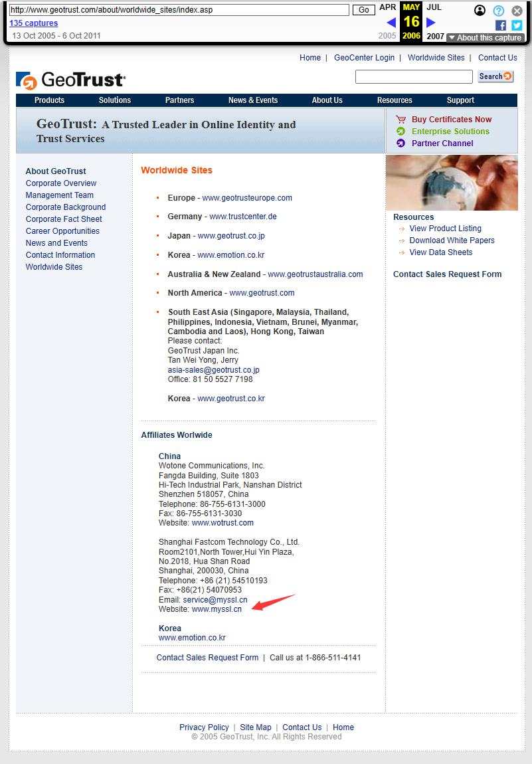
Task: Open Corporate Fact Sheet in sidebar
Action: click(64, 219)
